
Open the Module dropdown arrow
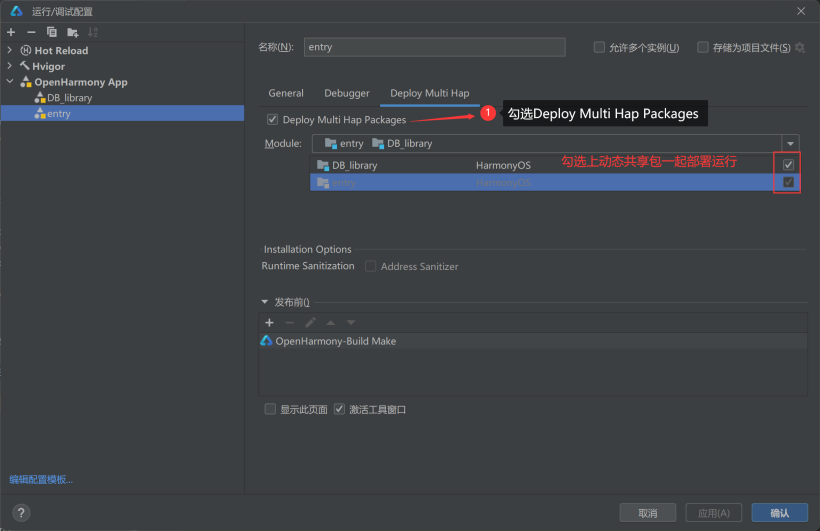click(790, 144)
